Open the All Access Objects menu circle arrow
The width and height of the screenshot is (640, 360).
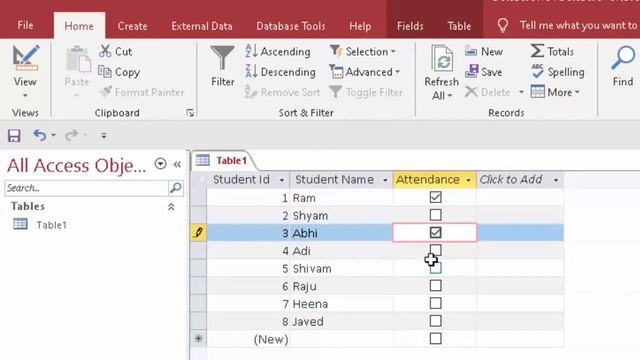tap(160, 164)
